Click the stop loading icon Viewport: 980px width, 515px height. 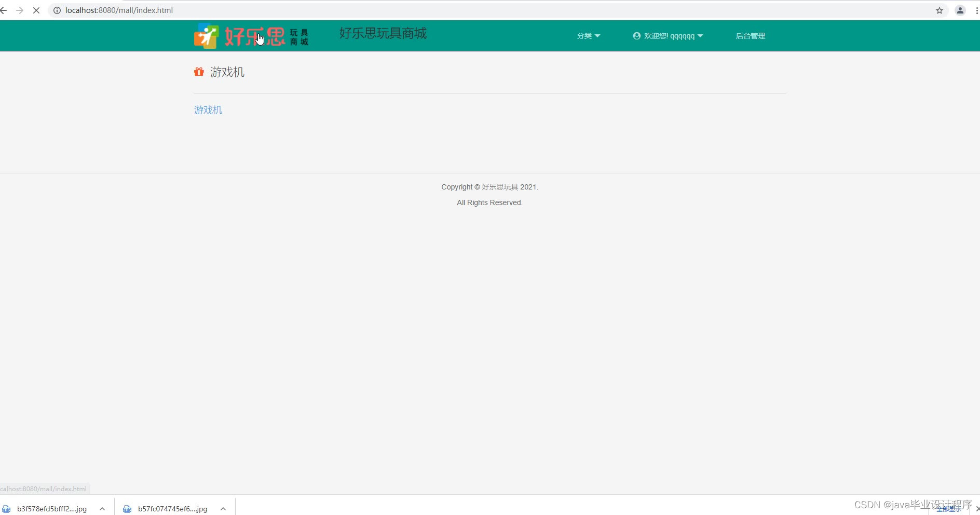point(36,10)
